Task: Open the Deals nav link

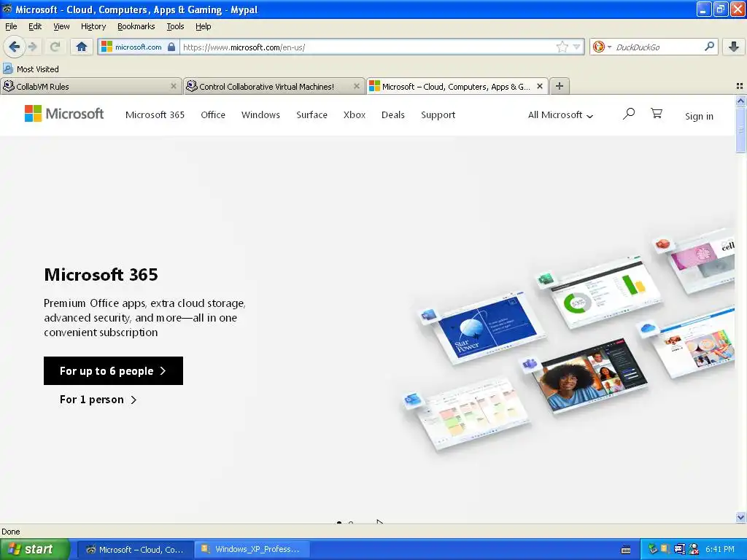Action: click(393, 114)
